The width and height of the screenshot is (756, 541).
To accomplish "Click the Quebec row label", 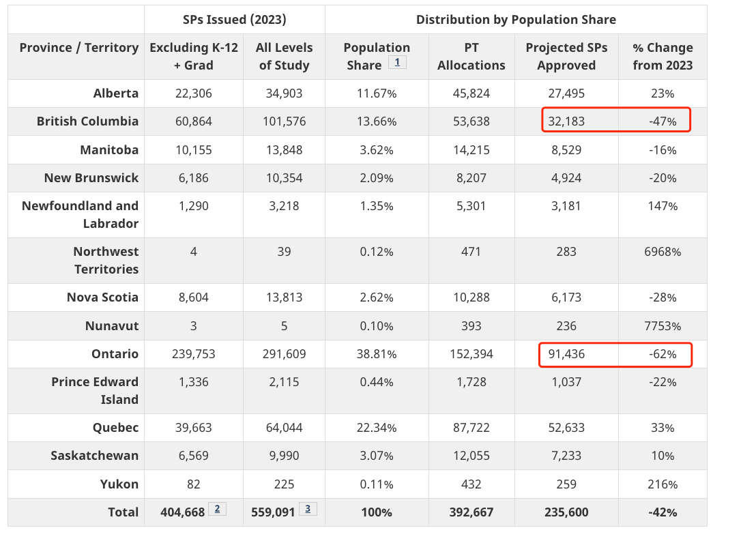I will [x=115, y=428].
